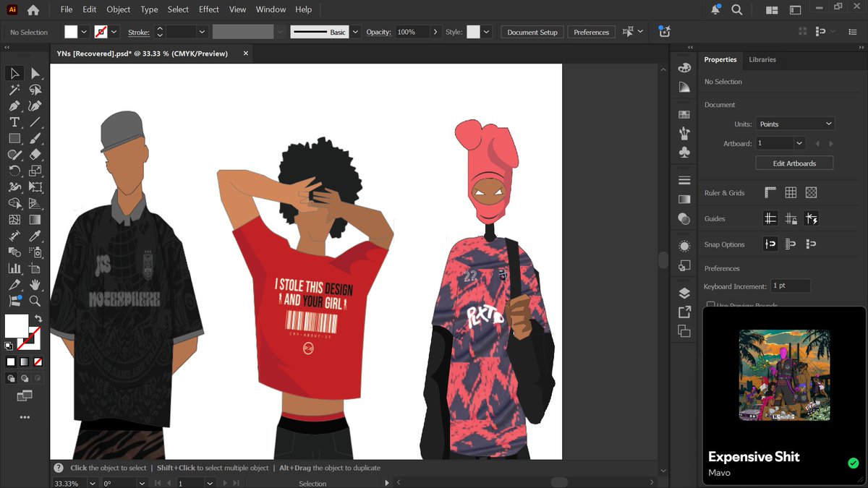The image size is (868, 488).
Task: Toggle Show Guides button
Action: coord(770,218)
